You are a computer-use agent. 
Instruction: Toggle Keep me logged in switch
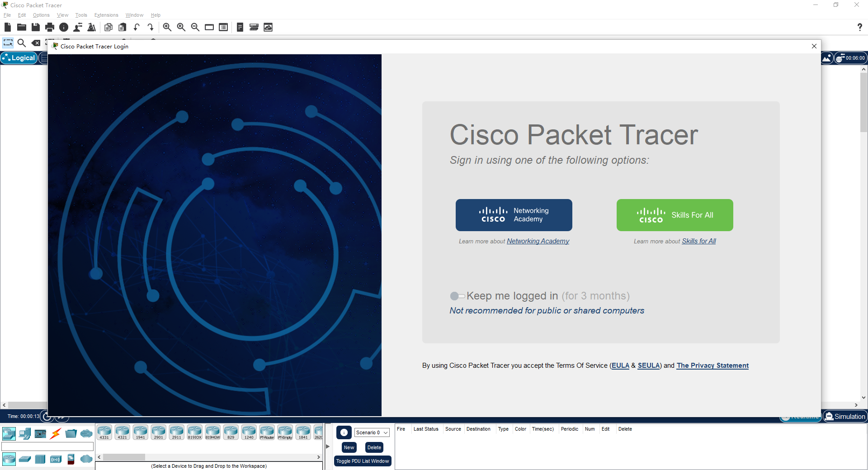457,296
